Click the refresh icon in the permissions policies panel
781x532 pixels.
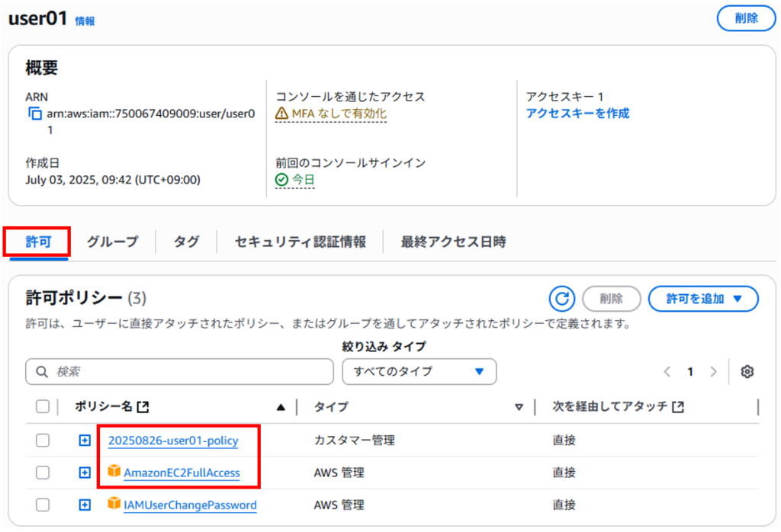(562, 299)
